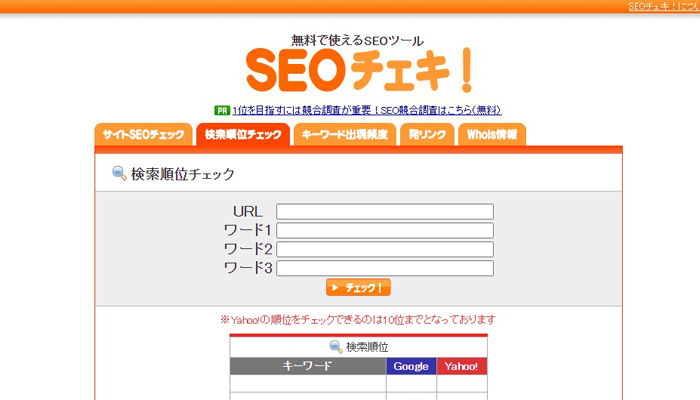The image size is (700, 400).
Task: Open the サイトSEOチェック tab
Action: pyautogui.click(x=143, y=134)
